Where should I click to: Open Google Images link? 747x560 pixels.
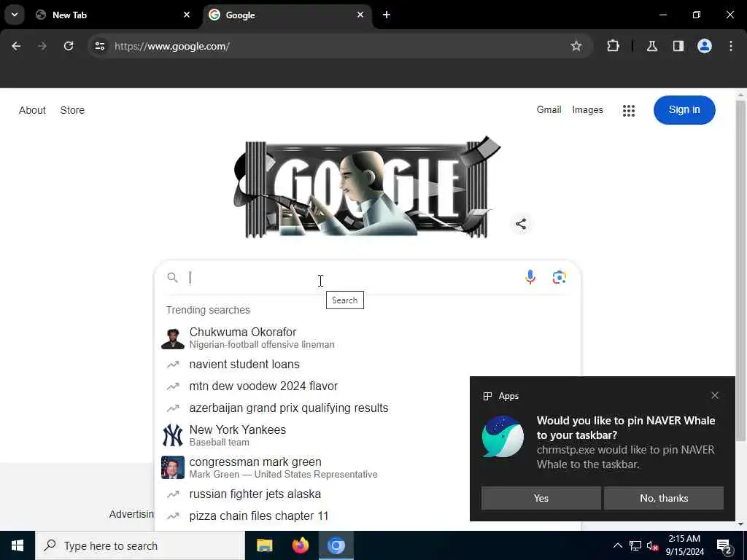point(587,109)
